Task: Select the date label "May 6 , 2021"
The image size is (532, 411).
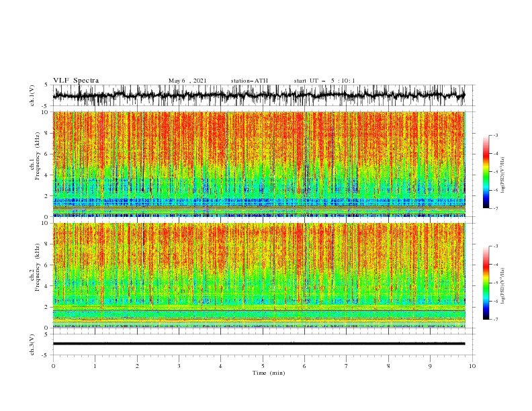Action: [x=187, y=81]
